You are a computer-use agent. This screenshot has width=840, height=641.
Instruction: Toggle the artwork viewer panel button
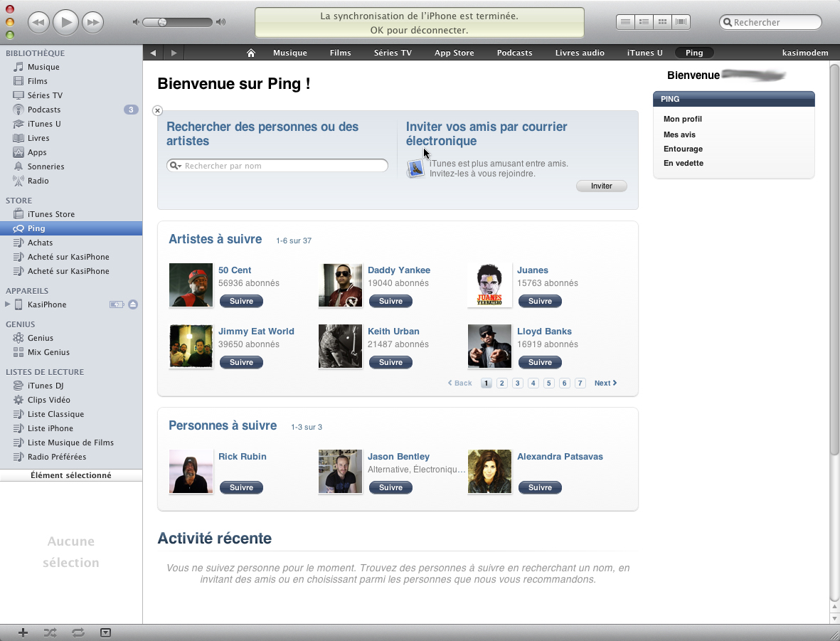[x=105, y=633]
